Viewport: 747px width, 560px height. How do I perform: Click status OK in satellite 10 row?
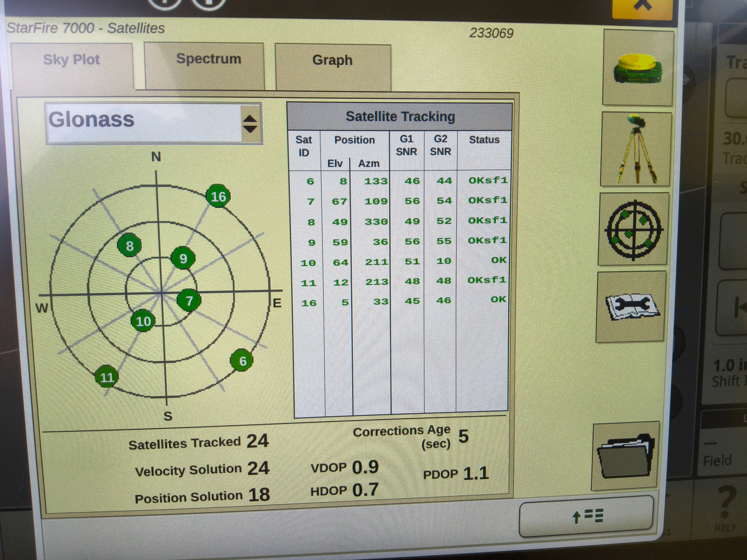[x=499, y=260]
